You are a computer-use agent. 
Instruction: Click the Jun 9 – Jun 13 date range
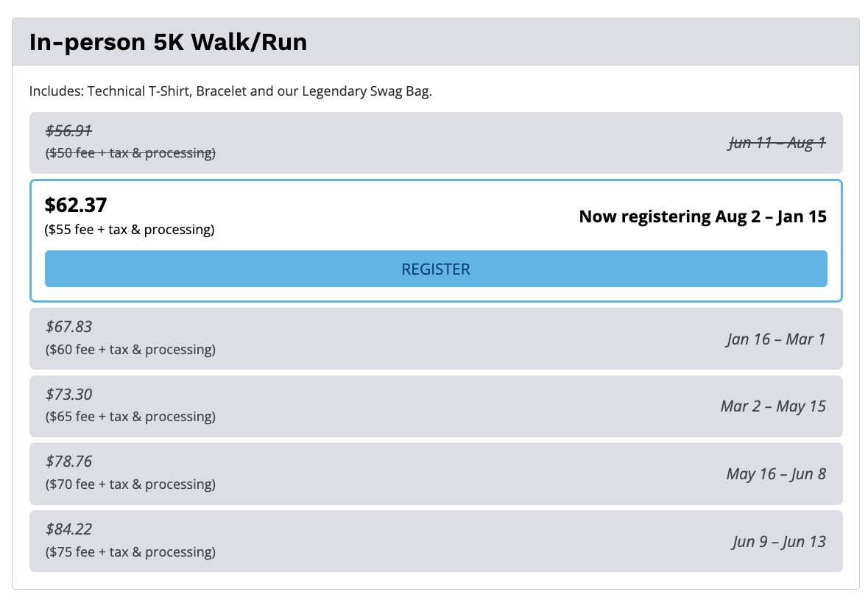[x=779, y=542]
